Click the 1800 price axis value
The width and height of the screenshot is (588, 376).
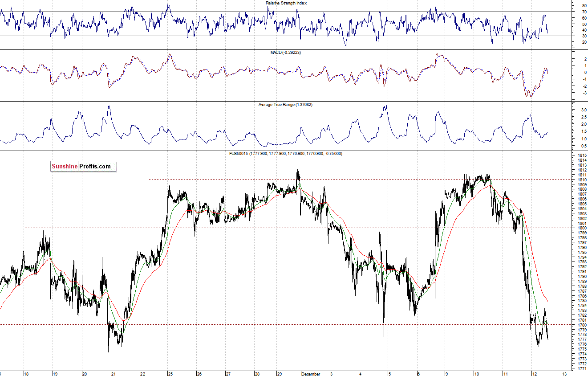pyautogui.click(x=582, y=228)
